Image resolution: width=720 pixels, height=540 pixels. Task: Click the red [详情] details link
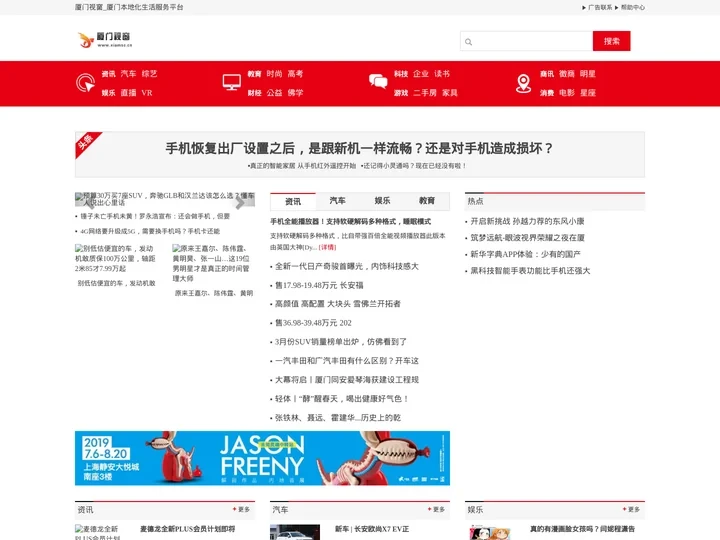(327, 247)
